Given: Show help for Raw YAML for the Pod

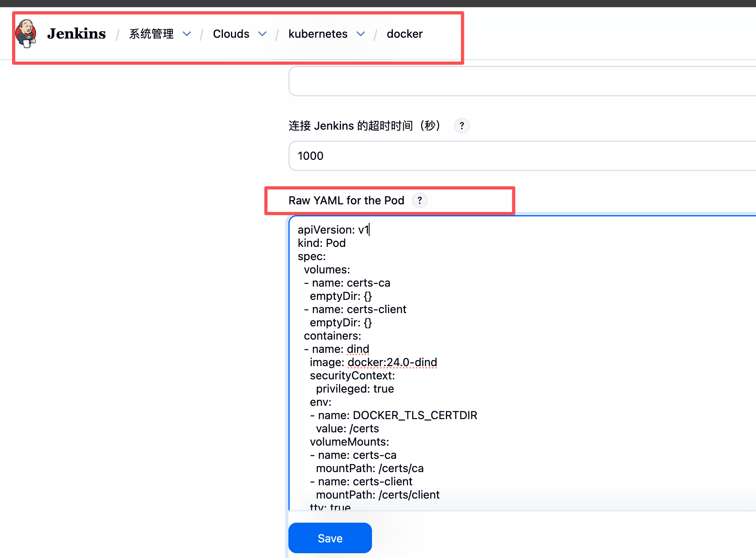Looking at the screenshot, I should [420, 200].
